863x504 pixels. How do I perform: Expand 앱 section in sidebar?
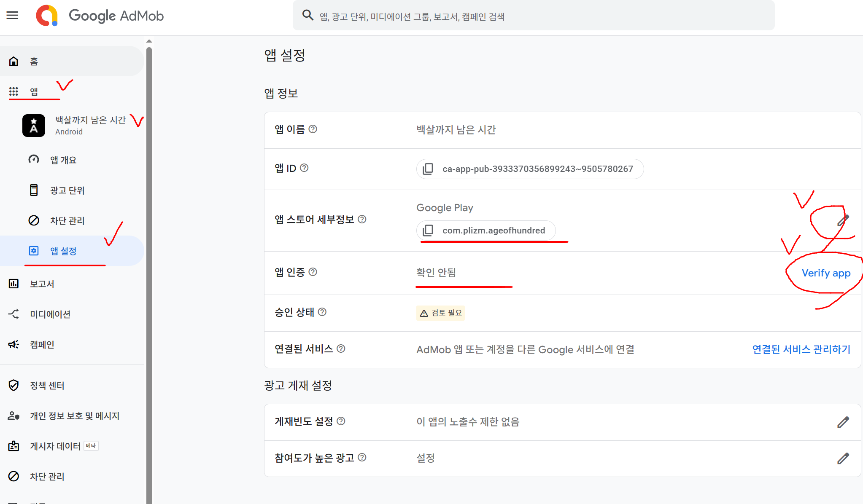34,91
